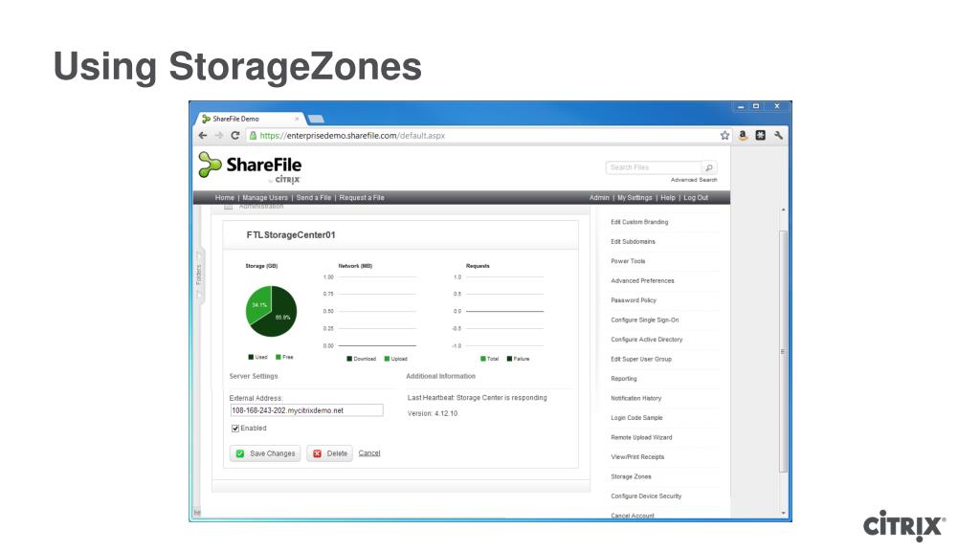Image resolution: width=980 pixels, height=551 pixels.
Task: Expand the Folders side panel
Action: point(199,275)
